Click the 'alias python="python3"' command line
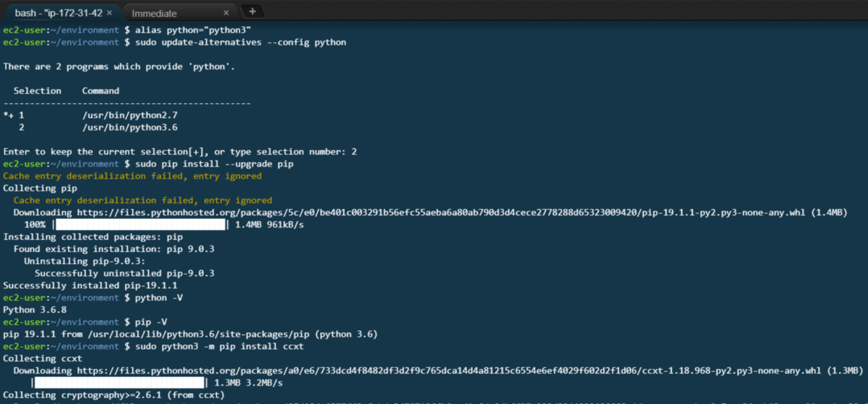The height and width of the screenshot is (404, 868). [193, 30]
